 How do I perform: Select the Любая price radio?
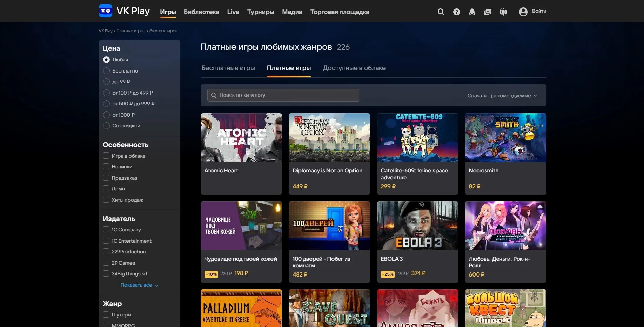[x=106, y=60]
